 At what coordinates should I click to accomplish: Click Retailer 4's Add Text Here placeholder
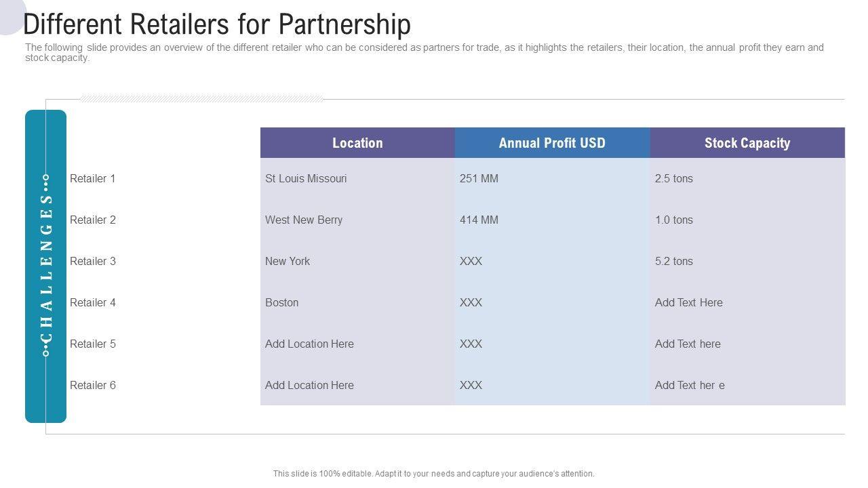pyautogui.click(x=689, y=303)
